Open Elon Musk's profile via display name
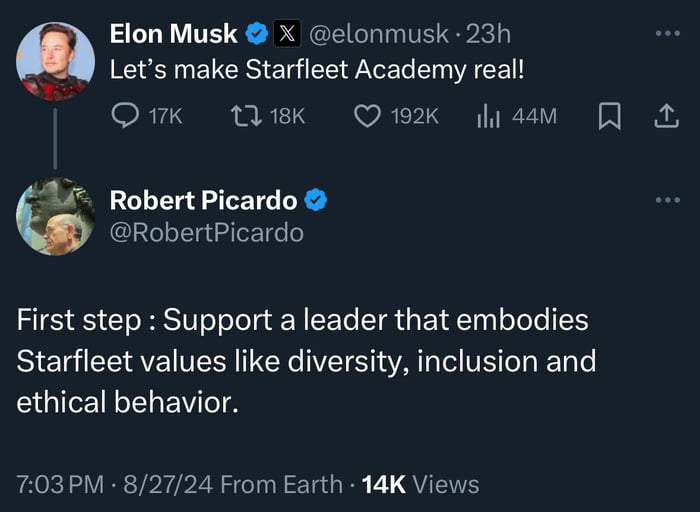The width and height of the screenshot is (700, 512). pyautogui.click(x=172, y=34)
